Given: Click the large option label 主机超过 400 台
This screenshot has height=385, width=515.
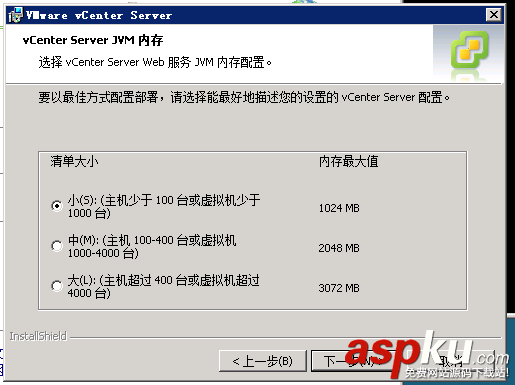Looking at the screenshot, I should click(x=163, y=286).
